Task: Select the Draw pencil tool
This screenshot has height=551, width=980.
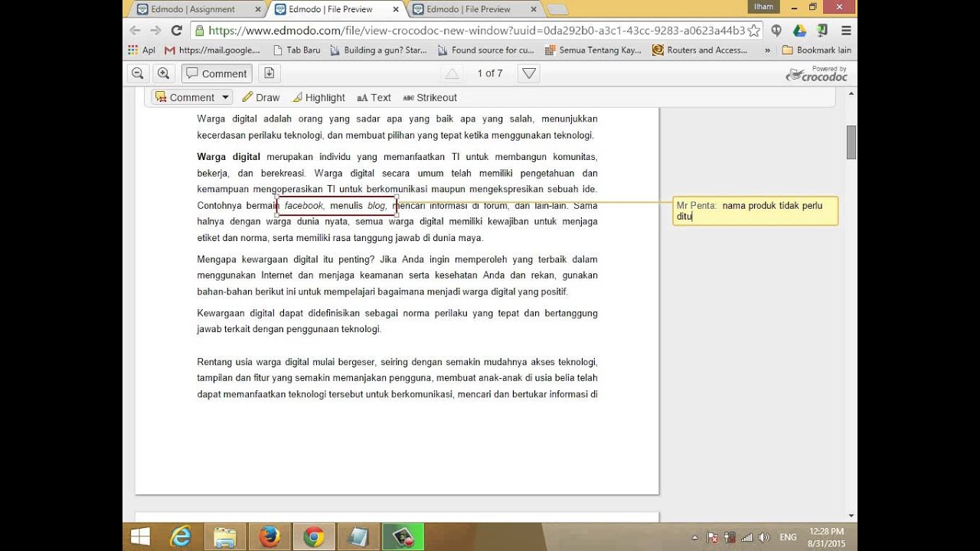Action: click(261, 97)
